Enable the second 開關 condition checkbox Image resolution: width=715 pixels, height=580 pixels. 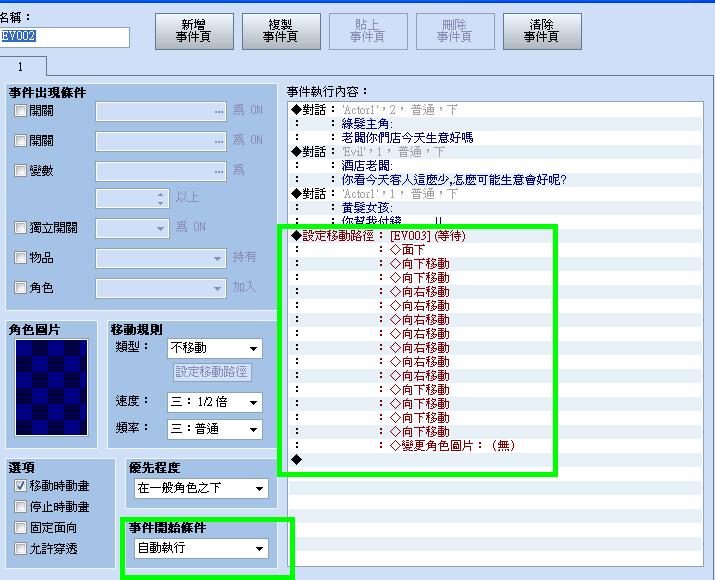point(20,140)
